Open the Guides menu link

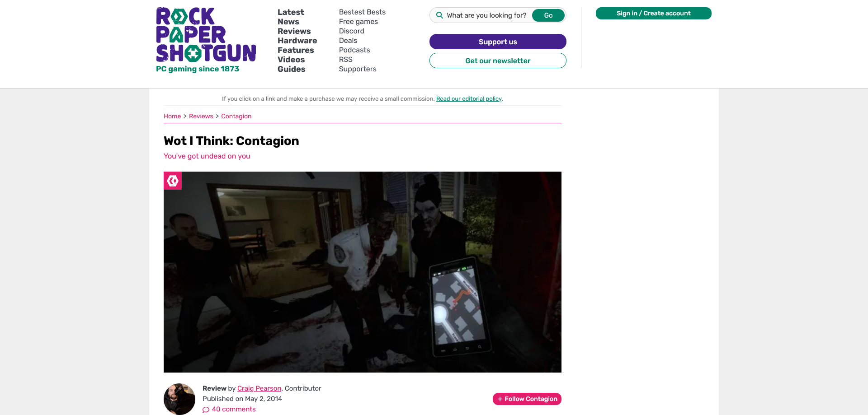coord(291,69)
